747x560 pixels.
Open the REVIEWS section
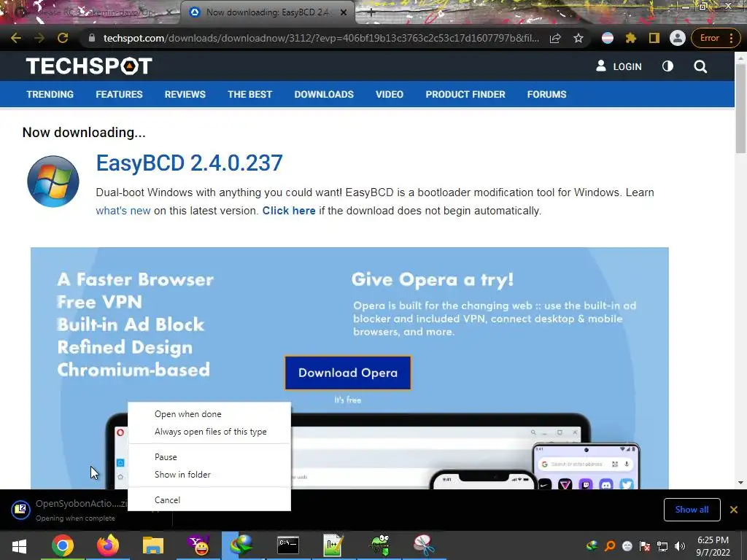[x=185, y=94]
